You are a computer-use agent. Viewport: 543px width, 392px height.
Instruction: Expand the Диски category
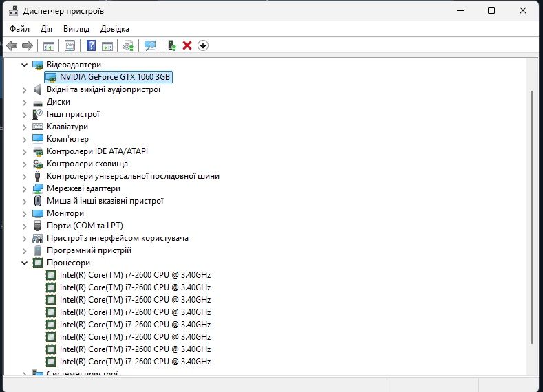tap(24, 102)
